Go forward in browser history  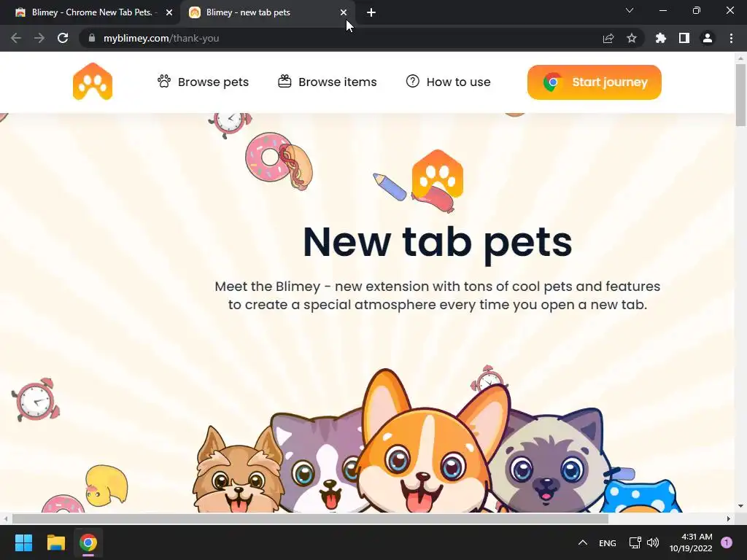[39, 38]
